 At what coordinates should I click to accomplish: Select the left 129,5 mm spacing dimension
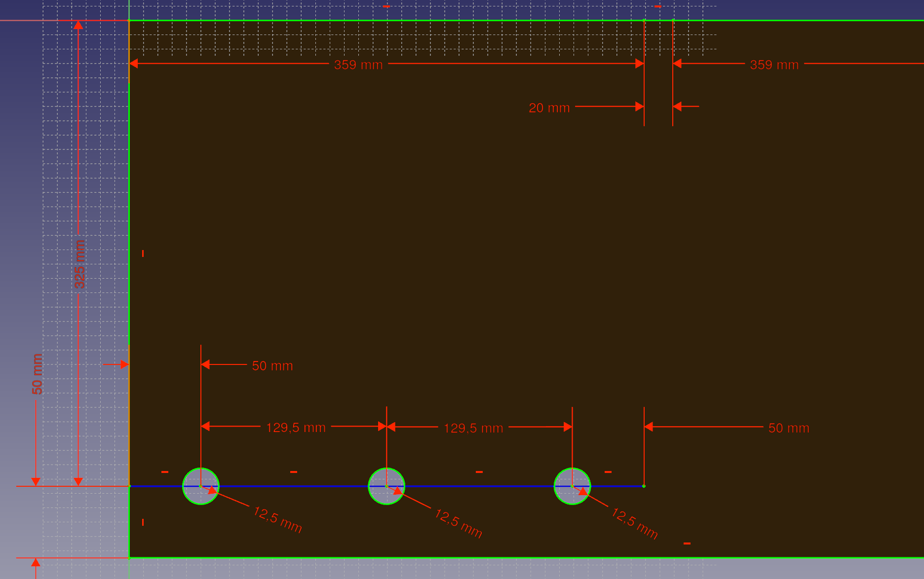[296, 428]
